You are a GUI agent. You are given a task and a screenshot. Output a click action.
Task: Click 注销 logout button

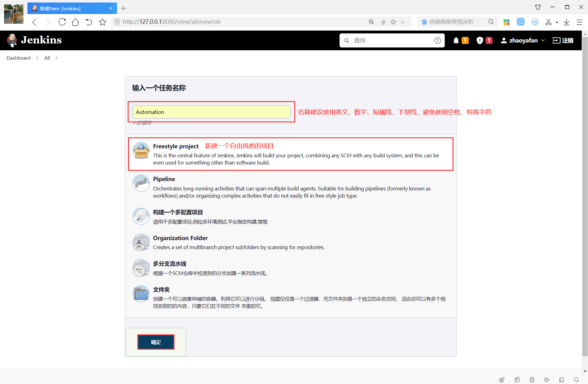(563, 40)
